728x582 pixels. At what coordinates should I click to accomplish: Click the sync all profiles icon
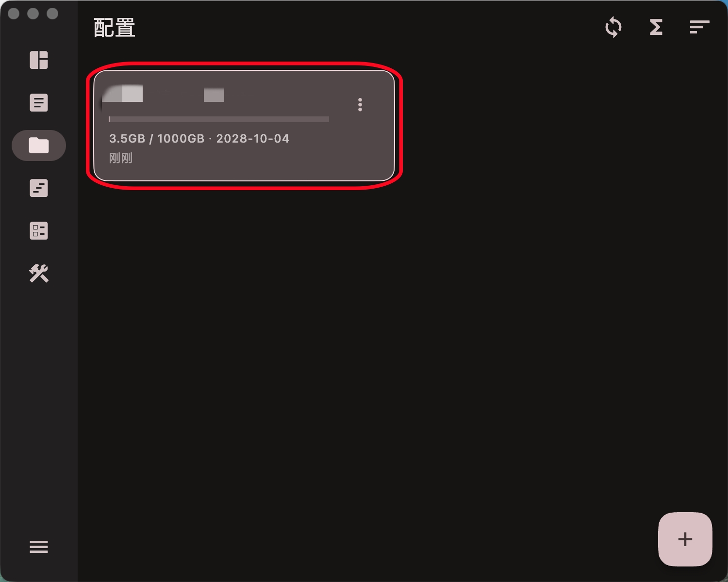[x=613, y=27]
